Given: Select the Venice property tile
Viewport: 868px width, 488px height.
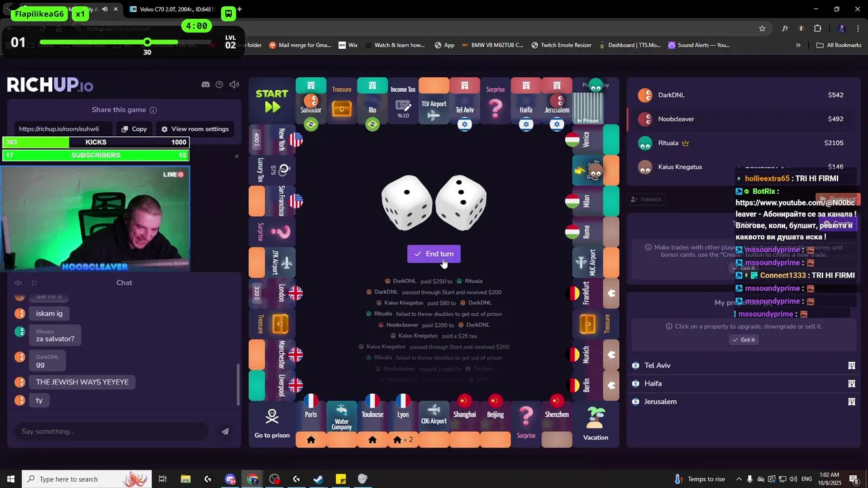Looking at the screenshot, I should (x=596, y=140).
